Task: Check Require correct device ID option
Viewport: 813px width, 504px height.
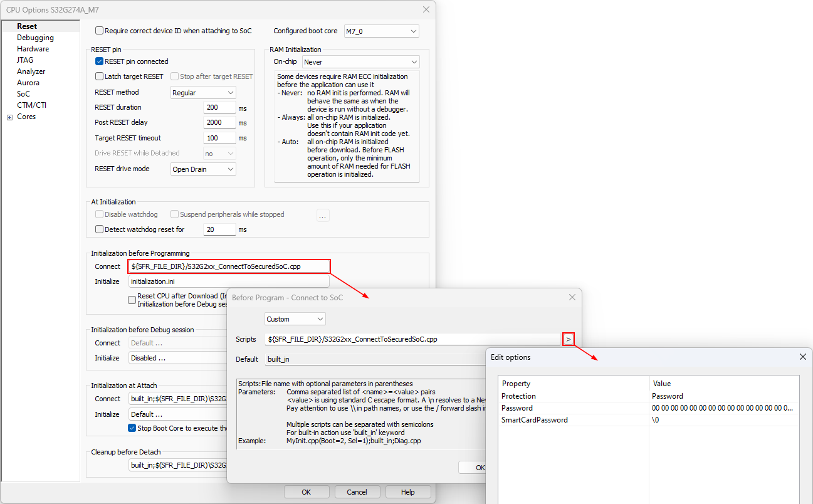Action: coord(99,31)
